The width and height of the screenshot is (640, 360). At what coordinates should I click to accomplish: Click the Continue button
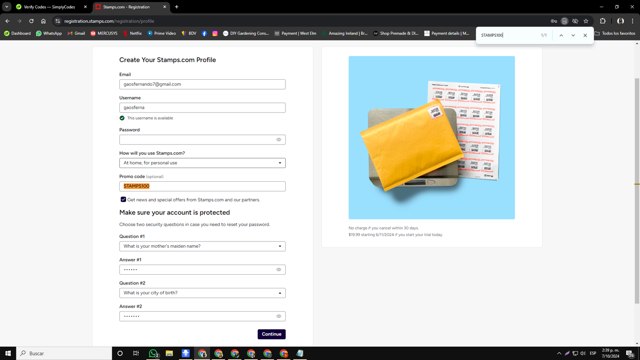coord(271,334)
